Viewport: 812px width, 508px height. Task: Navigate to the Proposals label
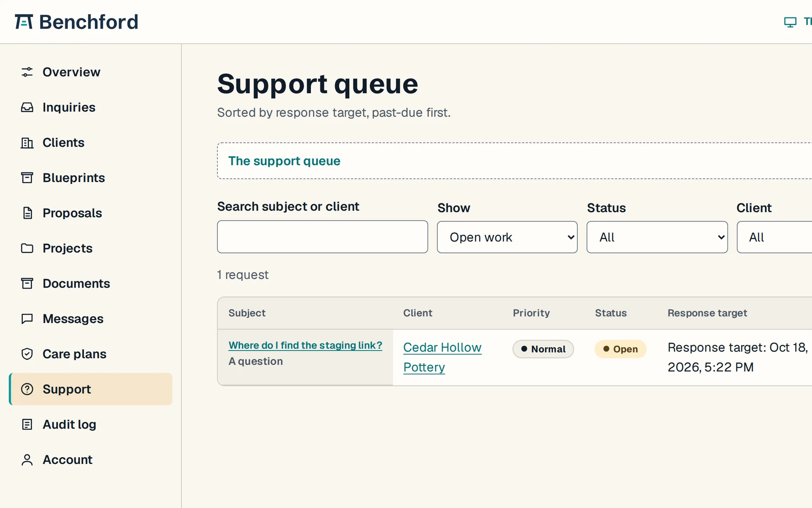tap(72, 213)
